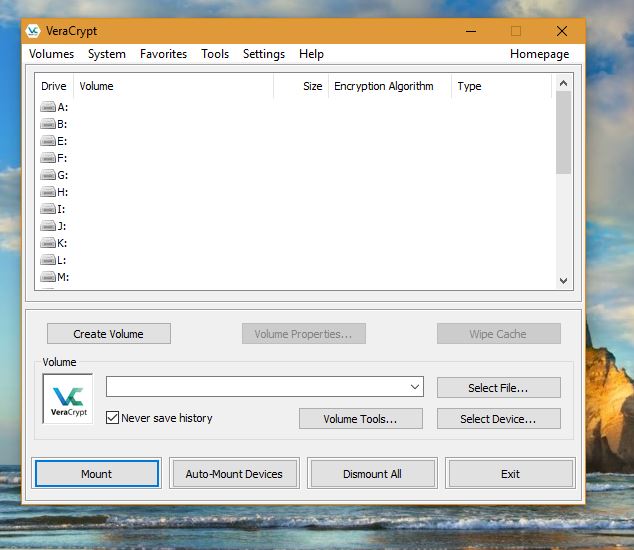The height and width of the screenshot is (550, 634).
Task: Open the Help menu
Action: click(x=311, y=54)
